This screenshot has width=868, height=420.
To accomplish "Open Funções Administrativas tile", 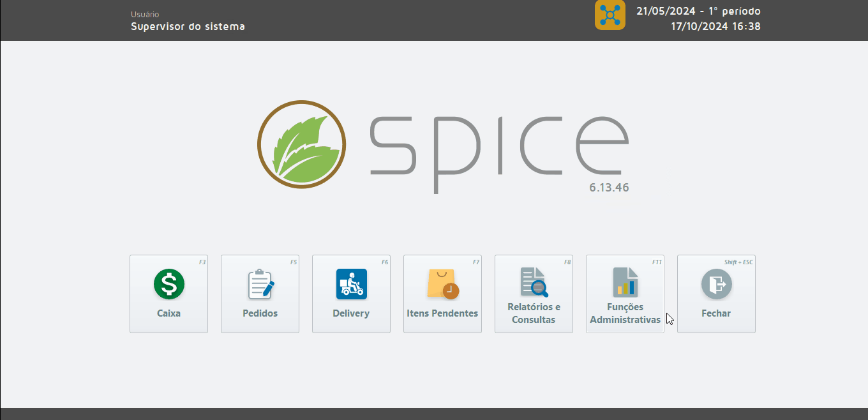I will (x=625, y=294).
